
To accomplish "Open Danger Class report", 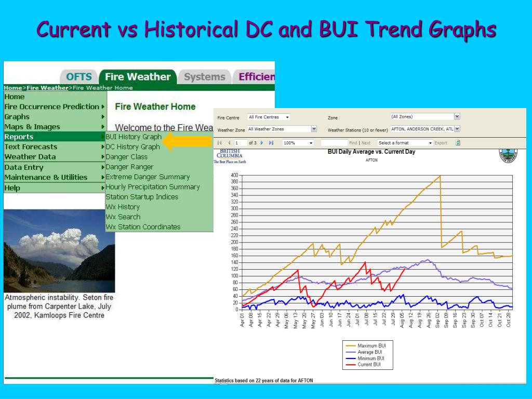I will point(127,157).
